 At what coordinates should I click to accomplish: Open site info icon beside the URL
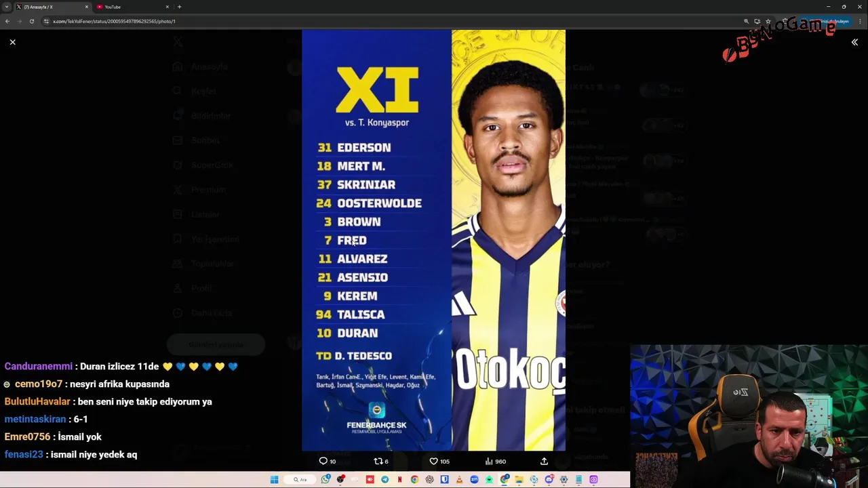coord(46,21)
